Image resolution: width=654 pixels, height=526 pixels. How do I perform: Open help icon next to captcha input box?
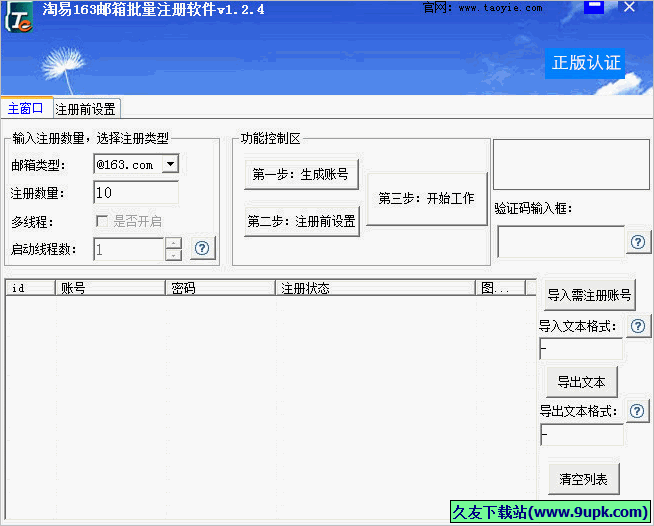point(638,242)
